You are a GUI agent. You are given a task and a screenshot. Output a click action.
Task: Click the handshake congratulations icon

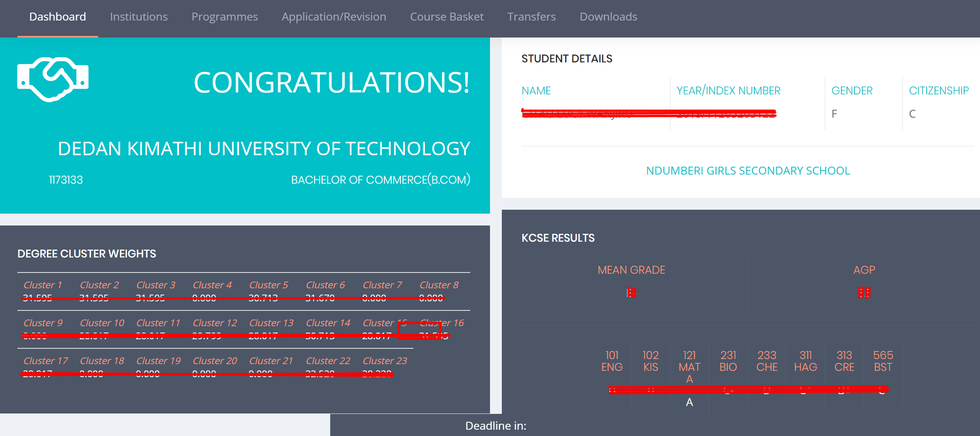[53, 79]
